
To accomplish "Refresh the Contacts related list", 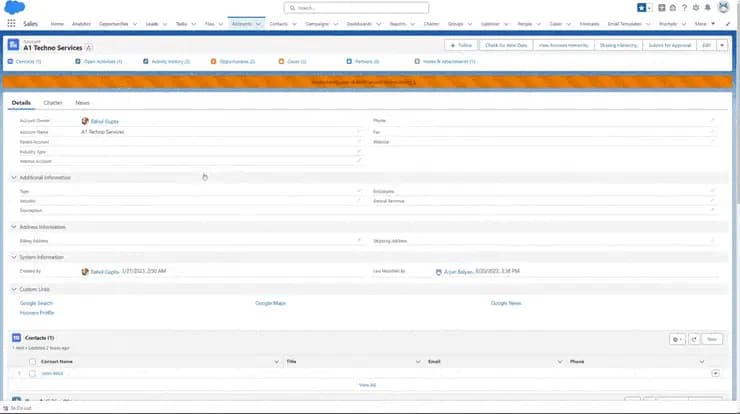I will tap(694, 340).
